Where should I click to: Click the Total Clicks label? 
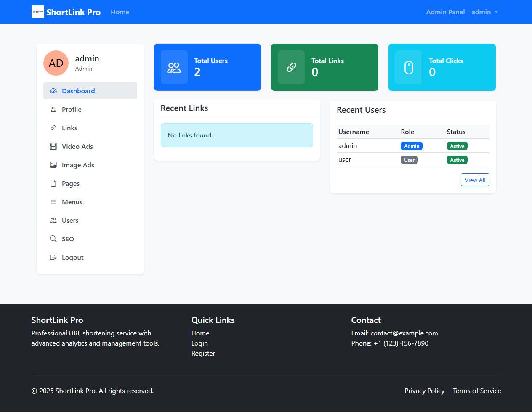coord(446,61)
